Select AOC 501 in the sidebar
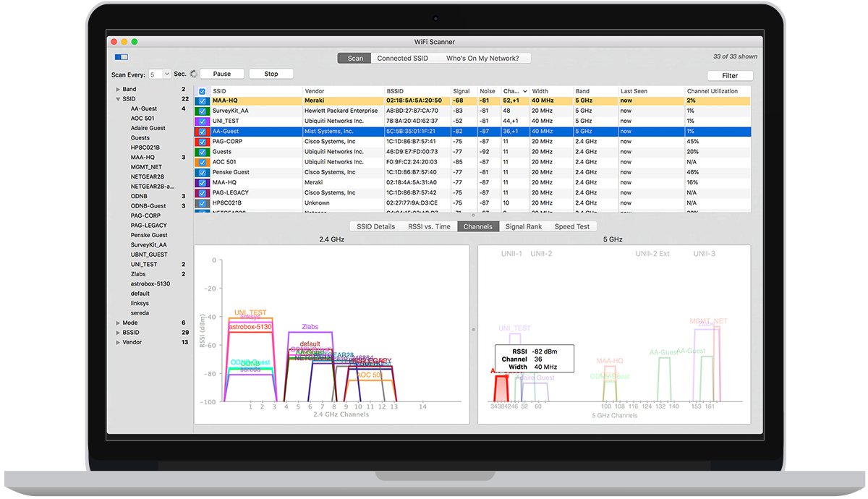The width and height of the screenshot is (868, 499). (x=142, y=119)
